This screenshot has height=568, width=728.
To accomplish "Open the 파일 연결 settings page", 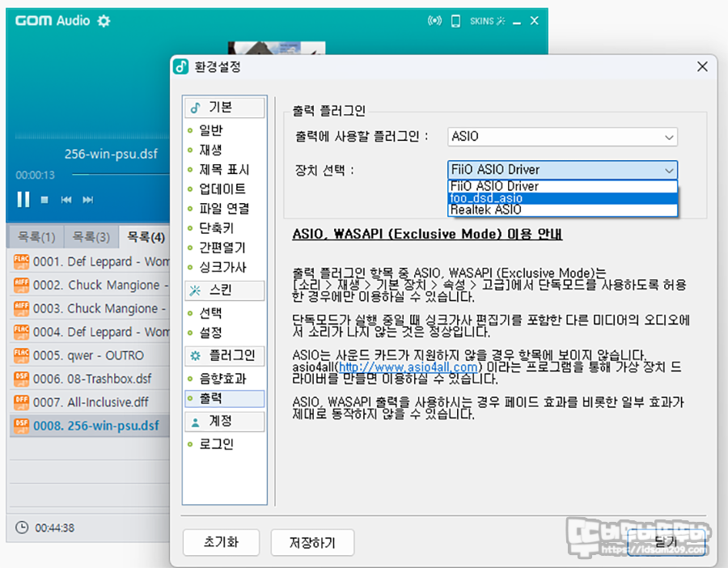I will [x=224, y=209].
